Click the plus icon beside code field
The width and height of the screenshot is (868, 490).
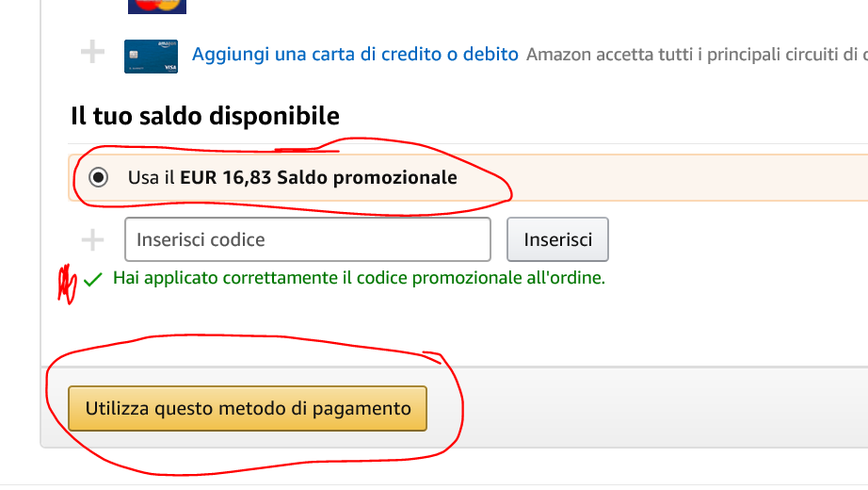coord(92,240)
